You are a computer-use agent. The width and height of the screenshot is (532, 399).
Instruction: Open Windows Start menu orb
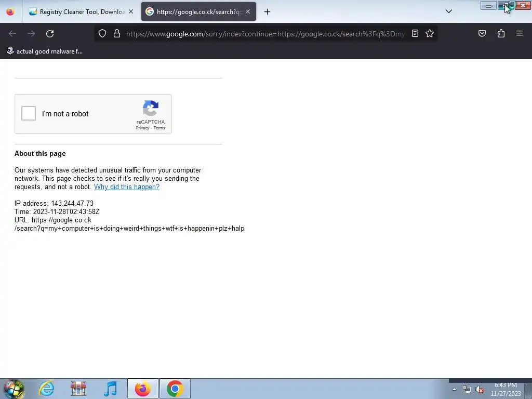14,389
